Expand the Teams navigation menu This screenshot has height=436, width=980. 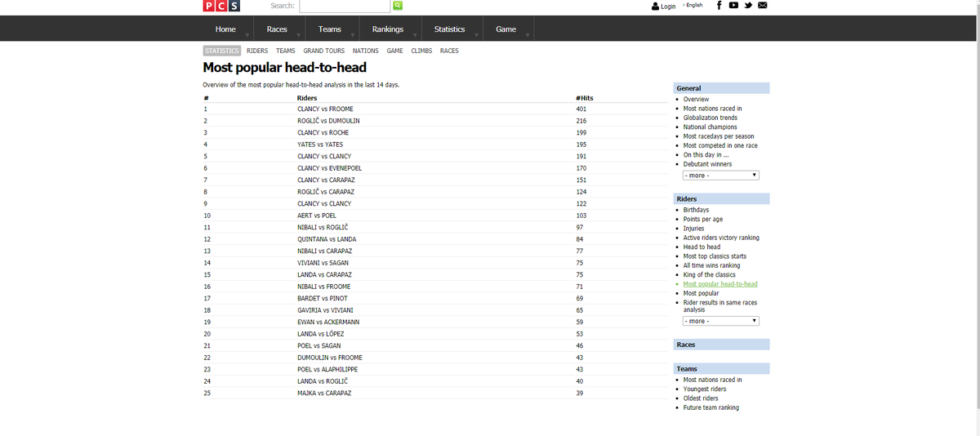(x=330, y=29)
